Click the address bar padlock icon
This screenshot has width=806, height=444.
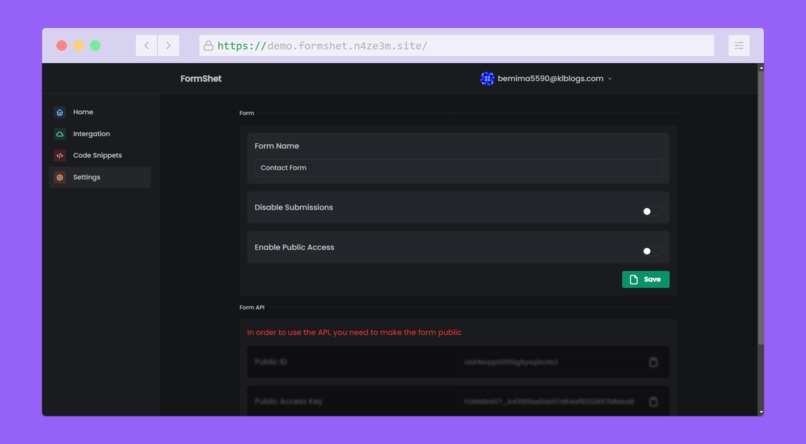(208, 46)
